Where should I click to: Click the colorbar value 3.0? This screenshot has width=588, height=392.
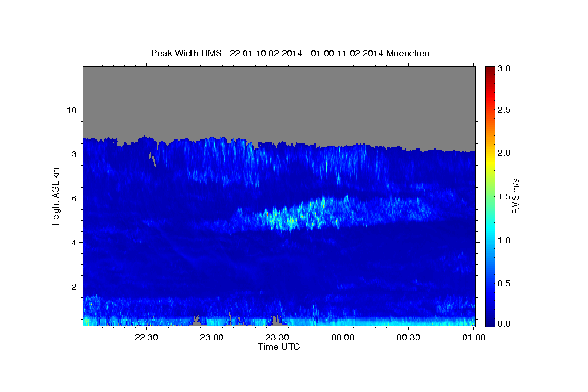pyautogui.click(x=504, y=68)
